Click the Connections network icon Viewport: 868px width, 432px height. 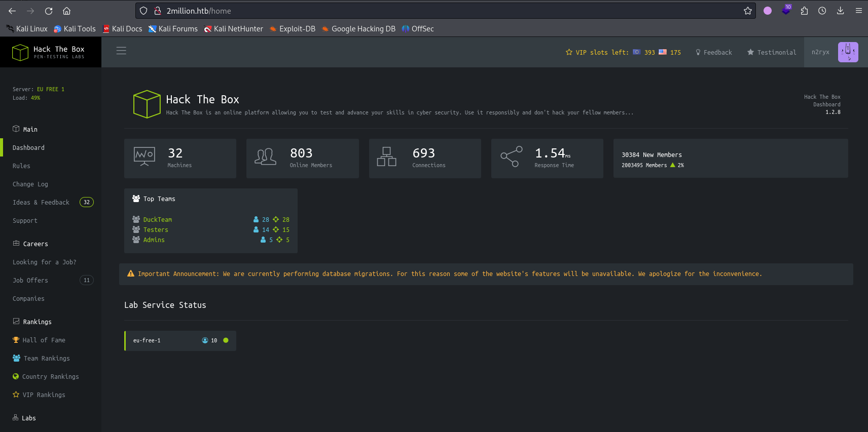coord(386,156)
